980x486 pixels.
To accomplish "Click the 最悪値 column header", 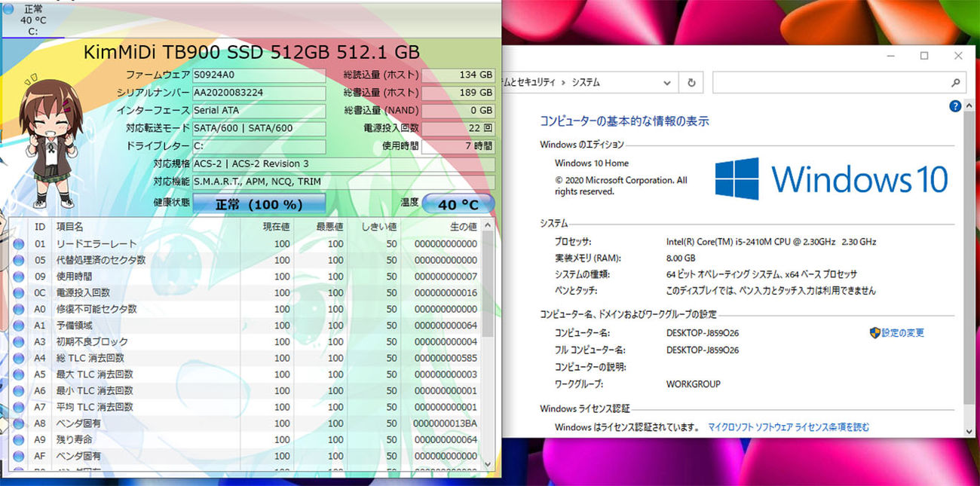I will [320, 226].
